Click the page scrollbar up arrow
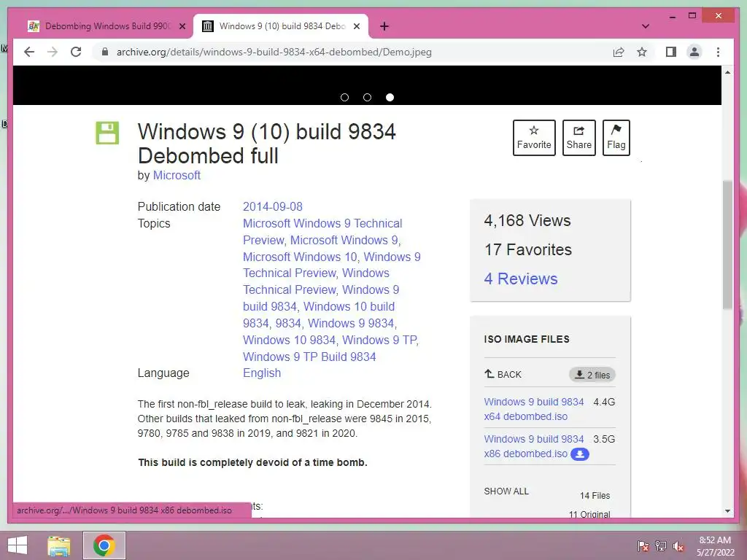Screen dimensions: 747x560 (727, 72)
